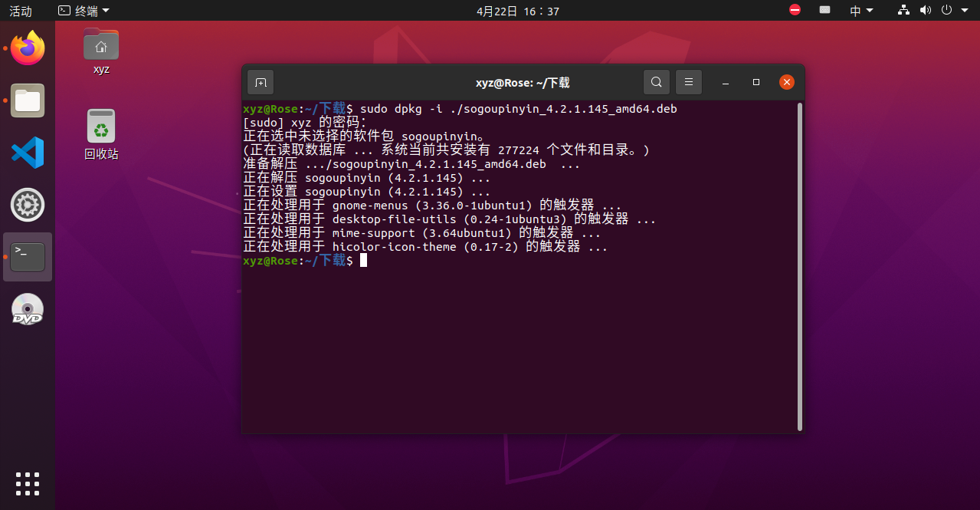Select the Terminal icon in dock
Viewport: 980px width, 510px height.
(28, 257)
